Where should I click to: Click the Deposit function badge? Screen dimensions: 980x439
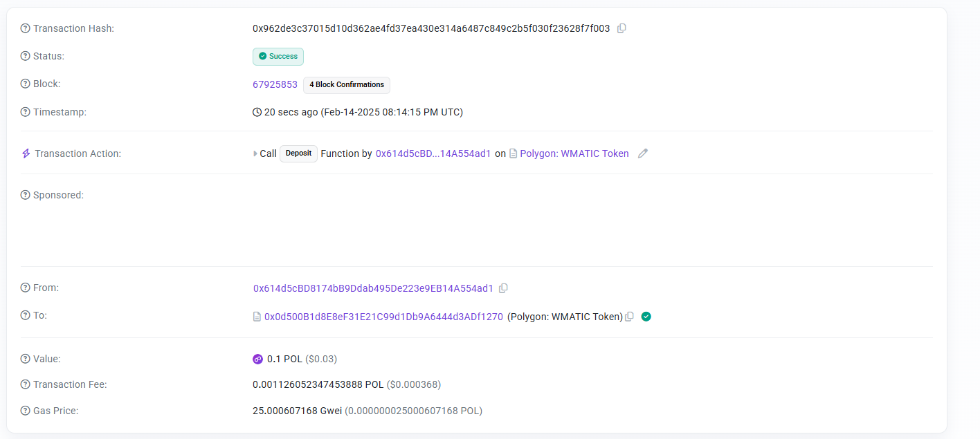coord(298,153)
